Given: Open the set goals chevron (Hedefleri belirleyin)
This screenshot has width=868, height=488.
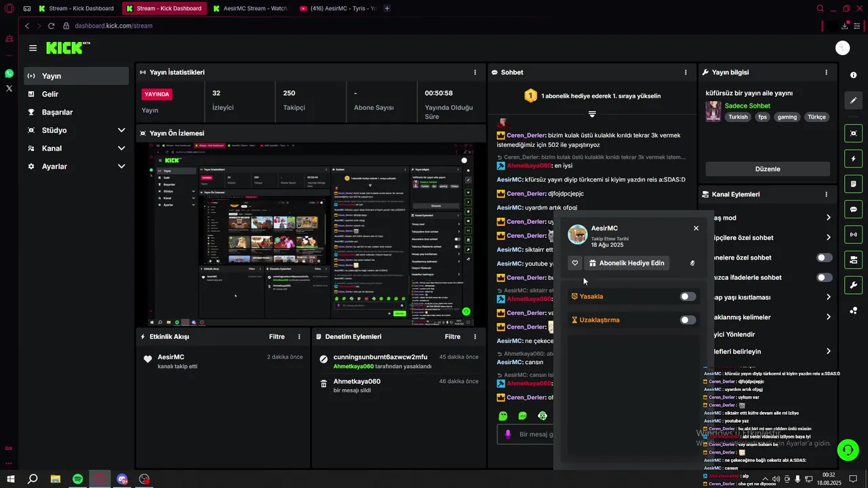Looking at the screenshot, I should [x=828, y=351].
